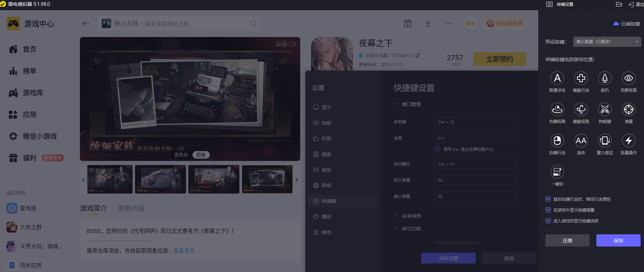Toggle 鼠标右键行走时 reduce inertia checkbox
The image size is (644, 272).
point(548,199)
